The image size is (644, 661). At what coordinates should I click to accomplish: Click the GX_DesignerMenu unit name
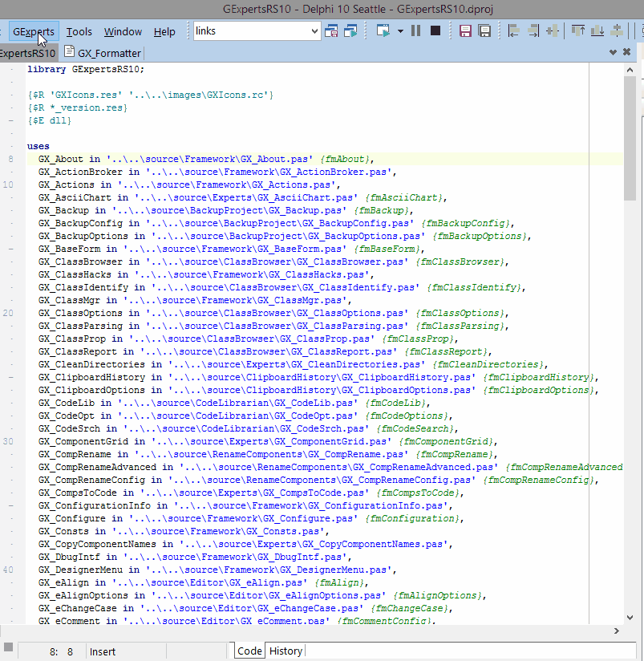click(x=80, y=570)
